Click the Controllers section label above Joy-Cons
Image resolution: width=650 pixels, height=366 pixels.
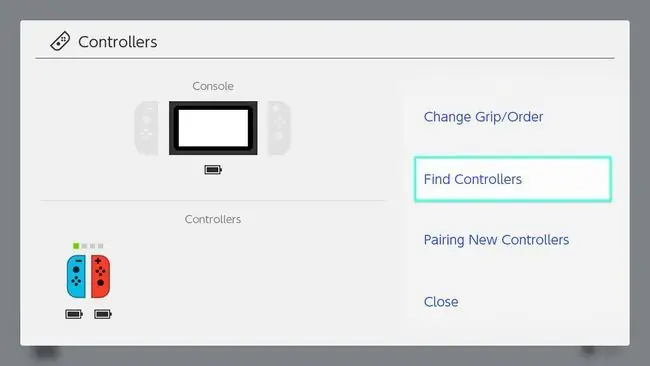213,219
